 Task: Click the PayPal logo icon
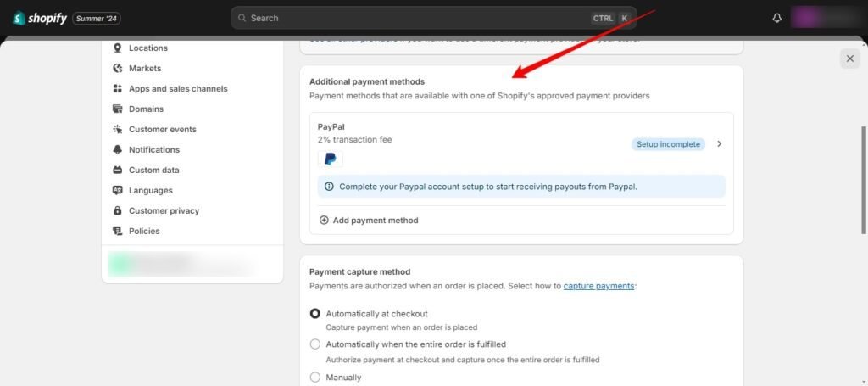[330, 159]
